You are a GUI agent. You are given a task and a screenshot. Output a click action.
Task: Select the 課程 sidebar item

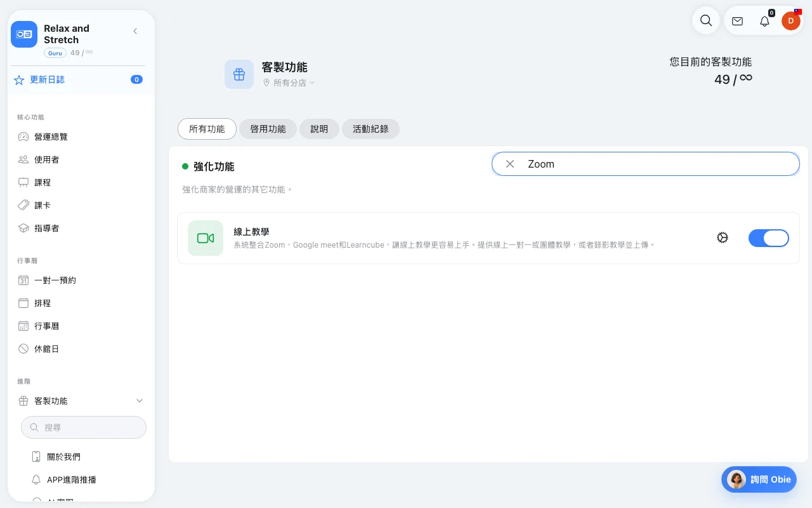(81, 182)
